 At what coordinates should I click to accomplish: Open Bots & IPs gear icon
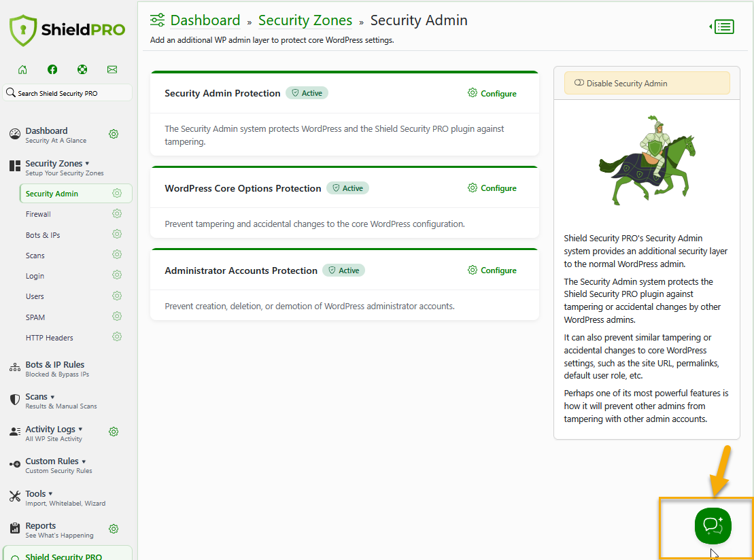click(117, 234)
